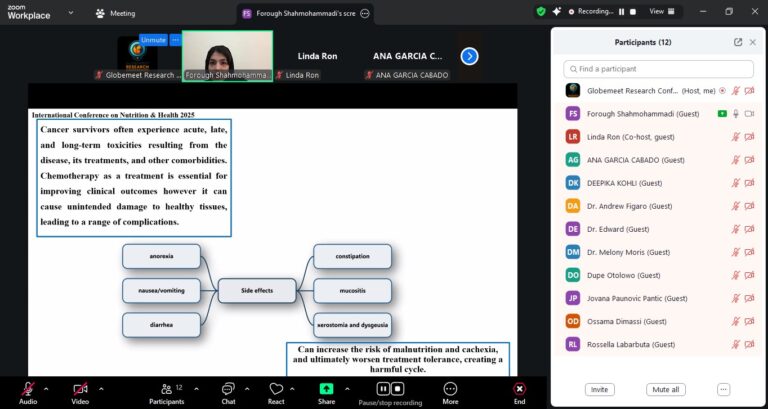
Task: Pop out the Participants panel
Action: (738, 42)
